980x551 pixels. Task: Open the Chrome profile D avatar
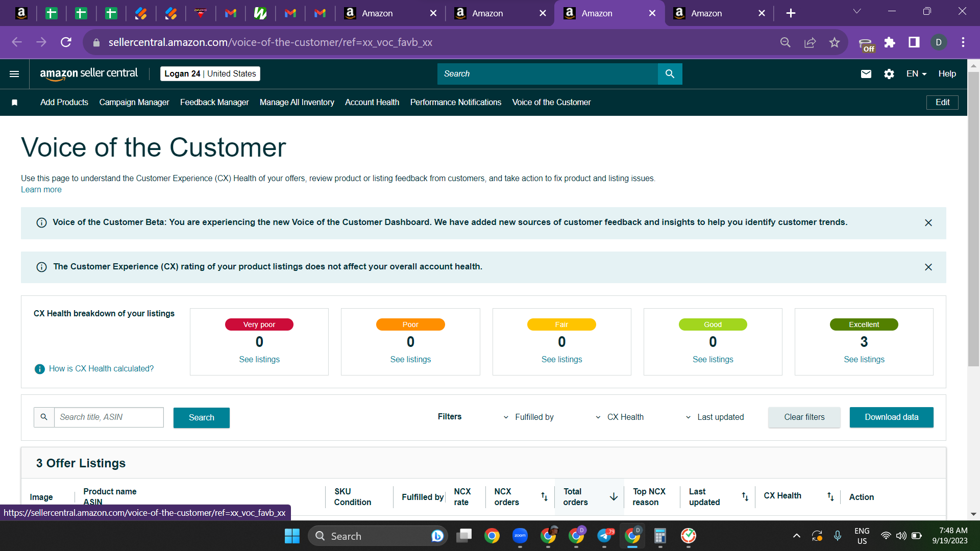point(939,42)
